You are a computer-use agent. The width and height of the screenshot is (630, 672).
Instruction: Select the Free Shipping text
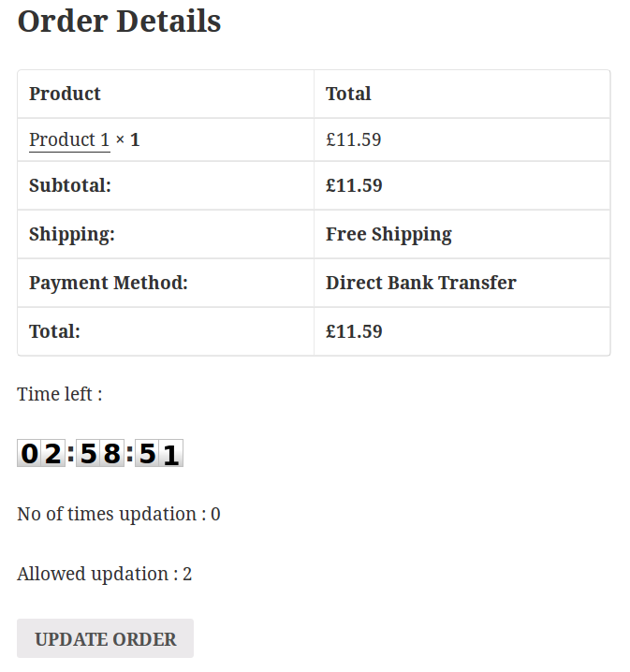click(388, 234)
